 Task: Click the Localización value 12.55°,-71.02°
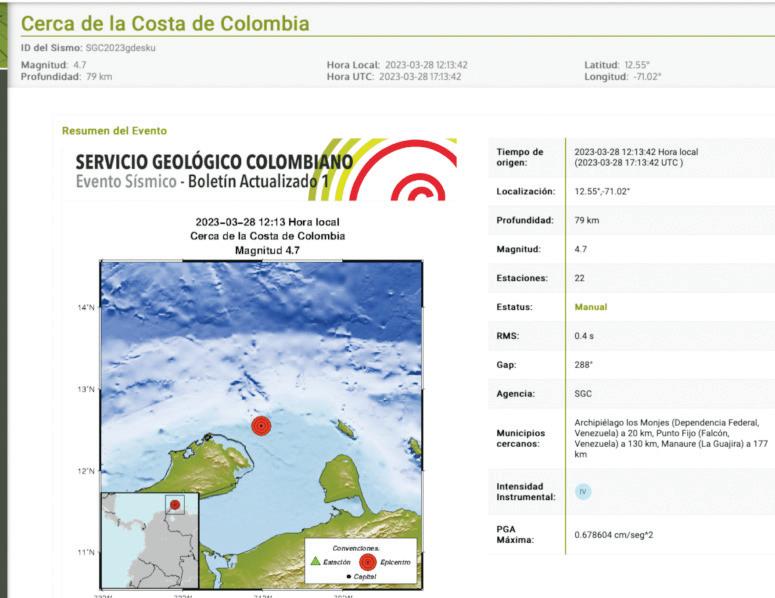point(602,191)
